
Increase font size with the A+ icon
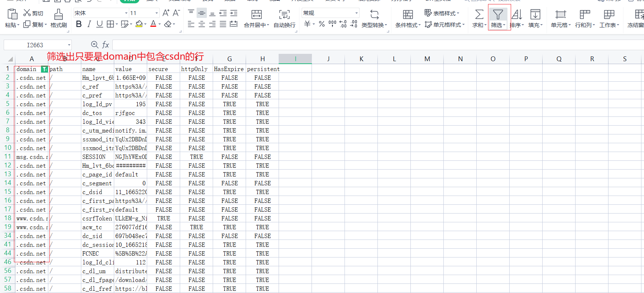166,13
